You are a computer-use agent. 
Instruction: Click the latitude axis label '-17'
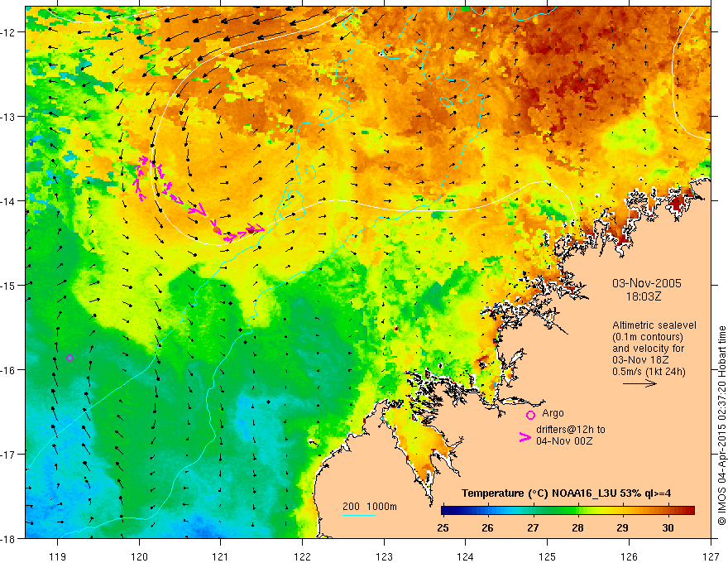click(x=8, y=454)
